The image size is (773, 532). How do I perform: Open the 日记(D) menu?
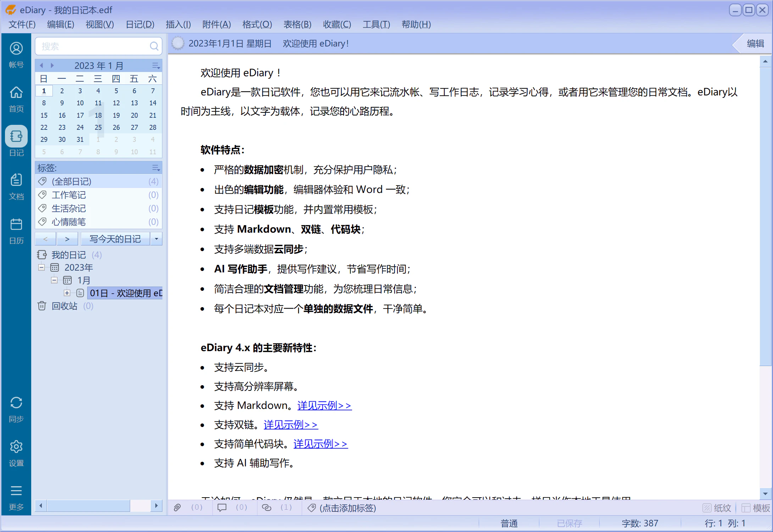click(140, 24)
